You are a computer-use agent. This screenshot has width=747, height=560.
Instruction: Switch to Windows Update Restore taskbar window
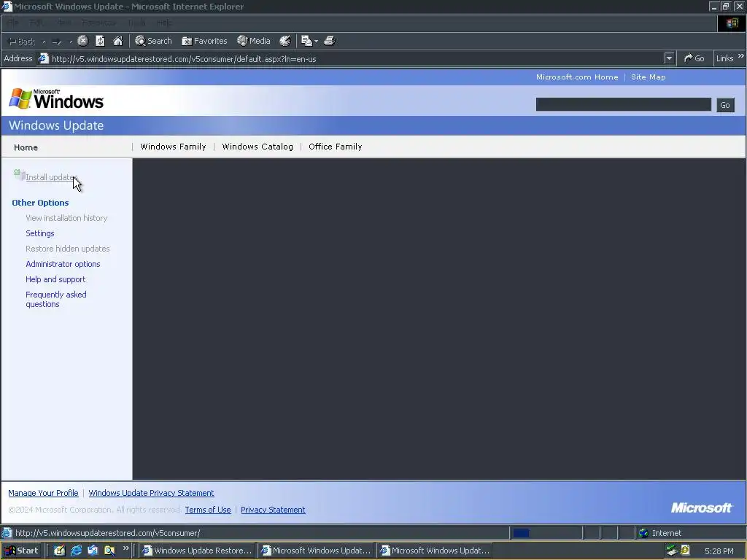(198, 551)
